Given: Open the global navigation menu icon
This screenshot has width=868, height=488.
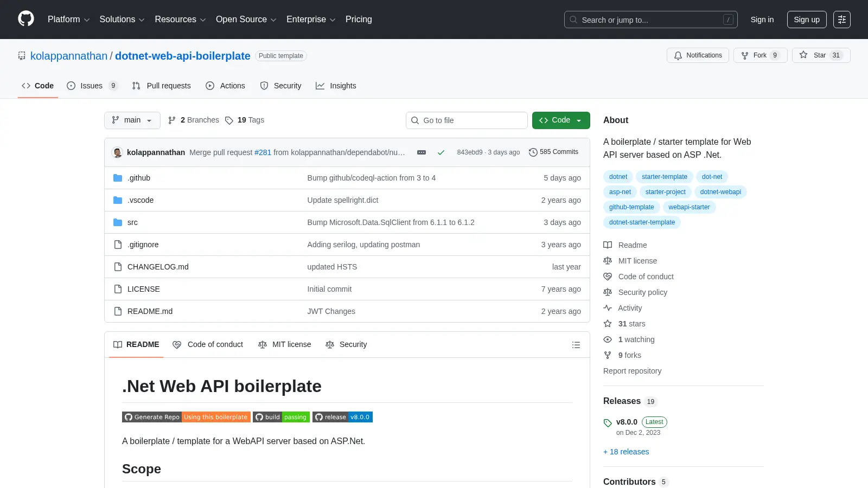Looking at the screenshot, I should (x=842, y=20).
